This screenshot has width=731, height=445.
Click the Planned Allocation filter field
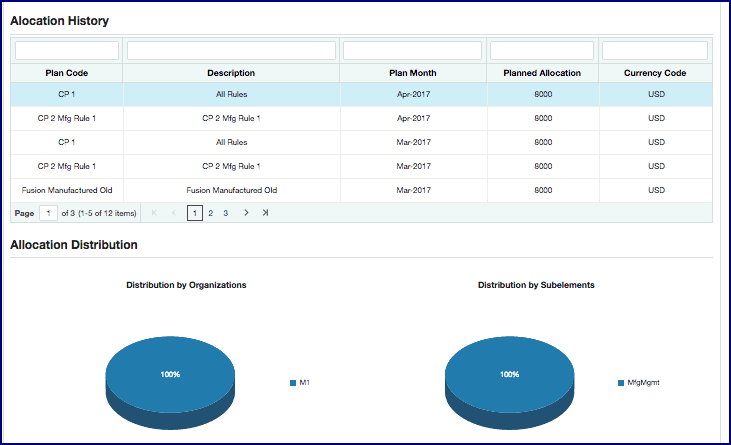542,50
